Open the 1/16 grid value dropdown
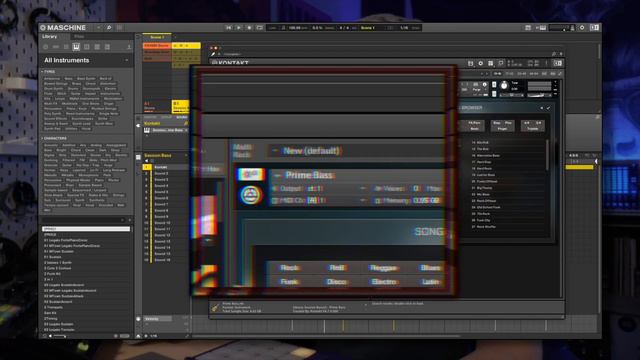640x360 pixels. [x=404, y=28]
